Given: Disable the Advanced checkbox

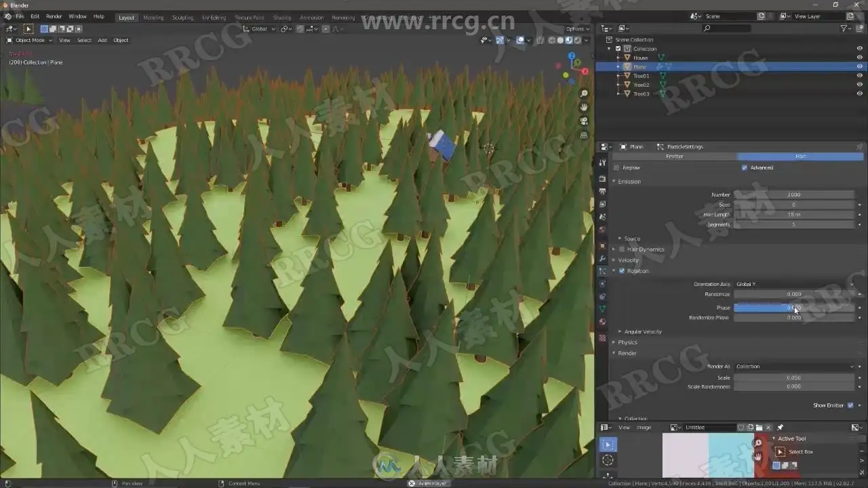Looking at the screenshot, I should coord(745,167).
